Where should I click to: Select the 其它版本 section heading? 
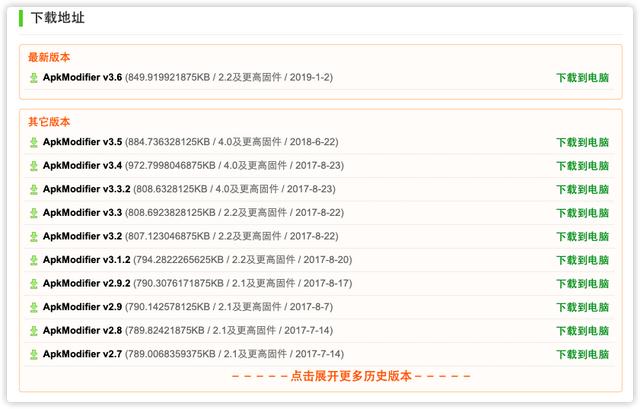[49, 121]
